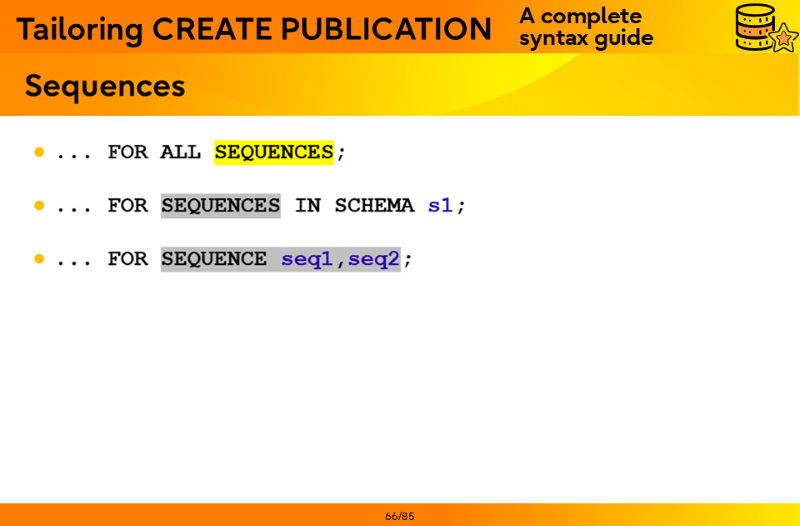Click the database stack icon in the header

click(756, 25)
